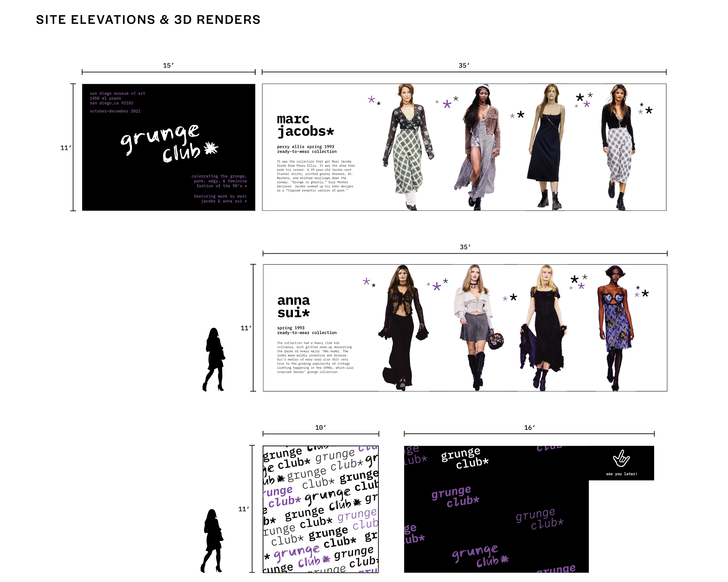Click the asterisk after the marc jacobs heading

click(330, 131)
